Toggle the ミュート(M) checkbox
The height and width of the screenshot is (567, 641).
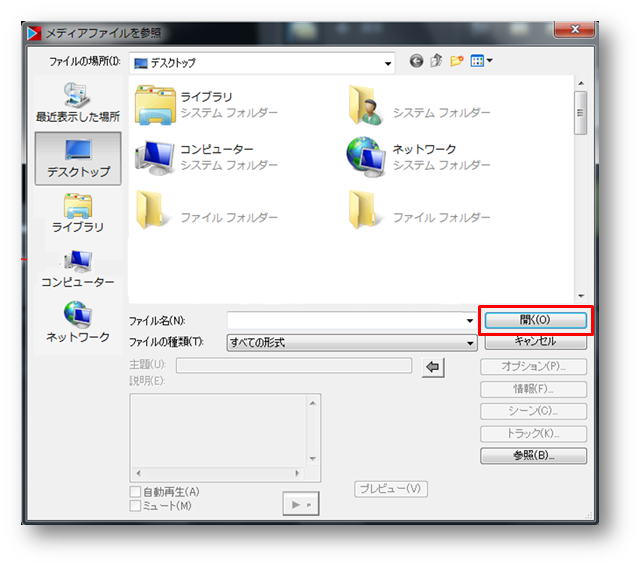[x=135, y=506]
